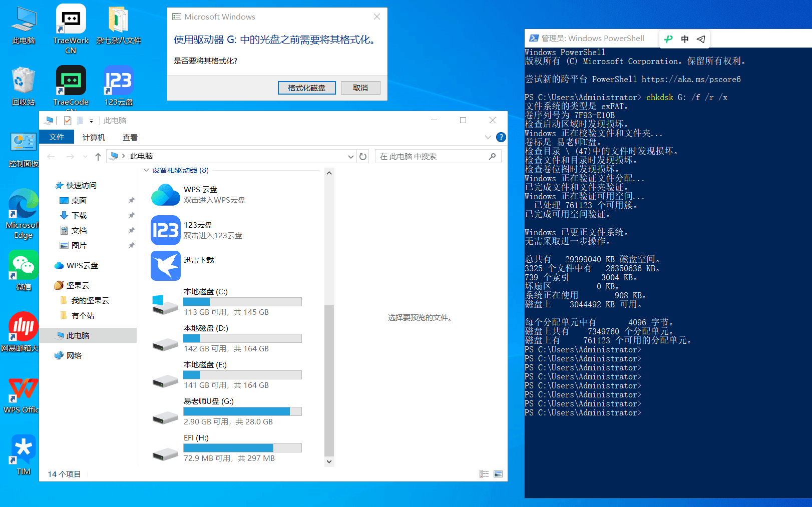812x507 pixels.
Task: Click the breadcrumb chevron before 此电脑
Action: pos(124,156)
